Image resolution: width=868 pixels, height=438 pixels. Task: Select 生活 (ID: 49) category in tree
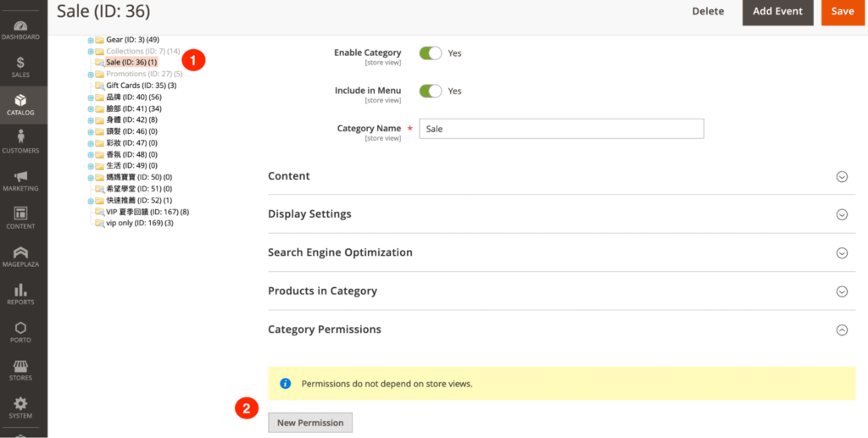point(131,166)
